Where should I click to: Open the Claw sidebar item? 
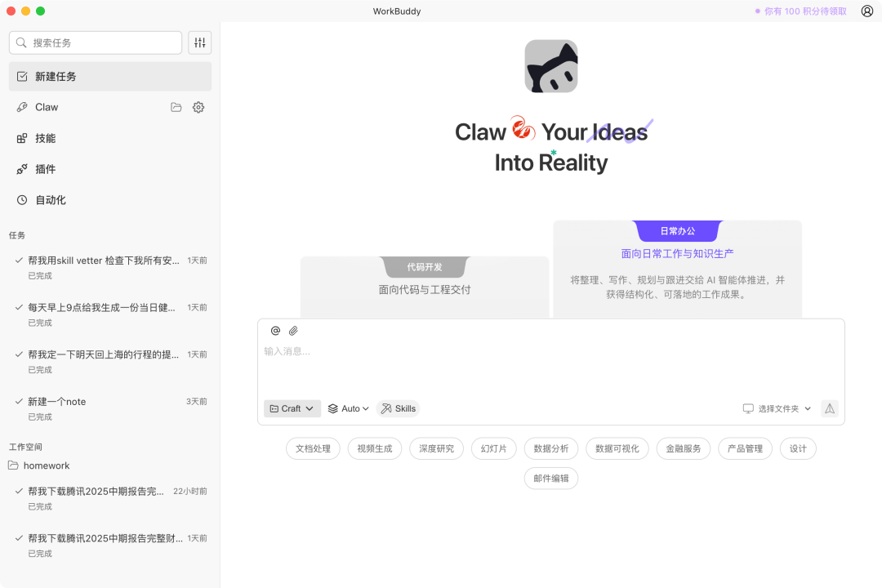coord(110,107)
